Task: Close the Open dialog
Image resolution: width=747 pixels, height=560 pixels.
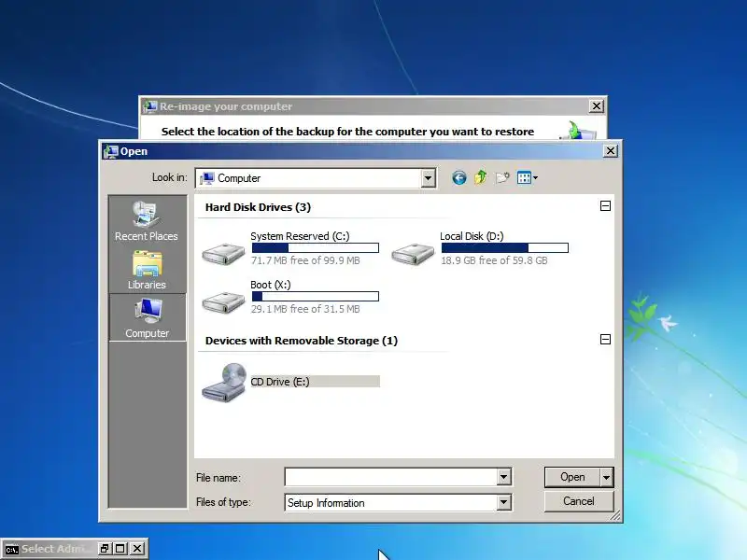Action: [x=611, y=151]
